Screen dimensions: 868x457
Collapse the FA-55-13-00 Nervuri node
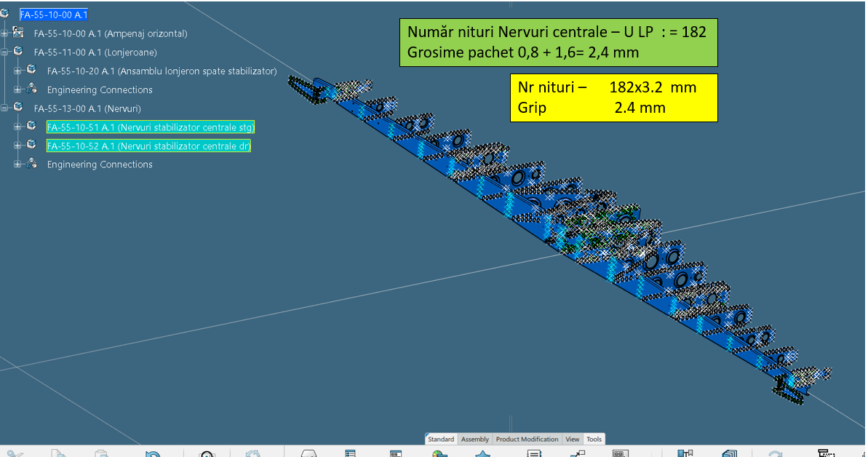[5, 108]
